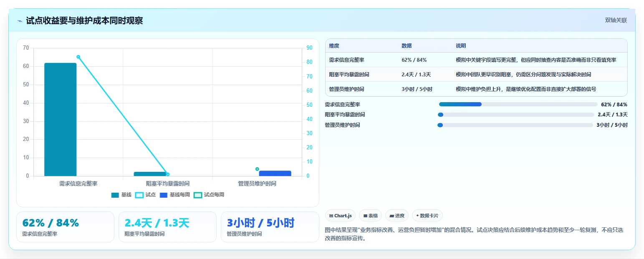Click the Chart.js tag chip
Viewport: 644px width, 259px height.
click(340, 216)
